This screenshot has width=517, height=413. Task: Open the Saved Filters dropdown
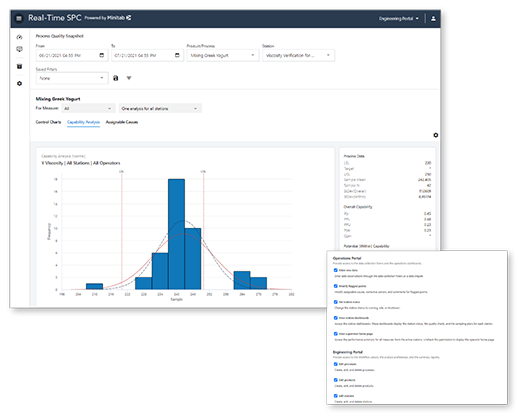[x=72, y=78]
